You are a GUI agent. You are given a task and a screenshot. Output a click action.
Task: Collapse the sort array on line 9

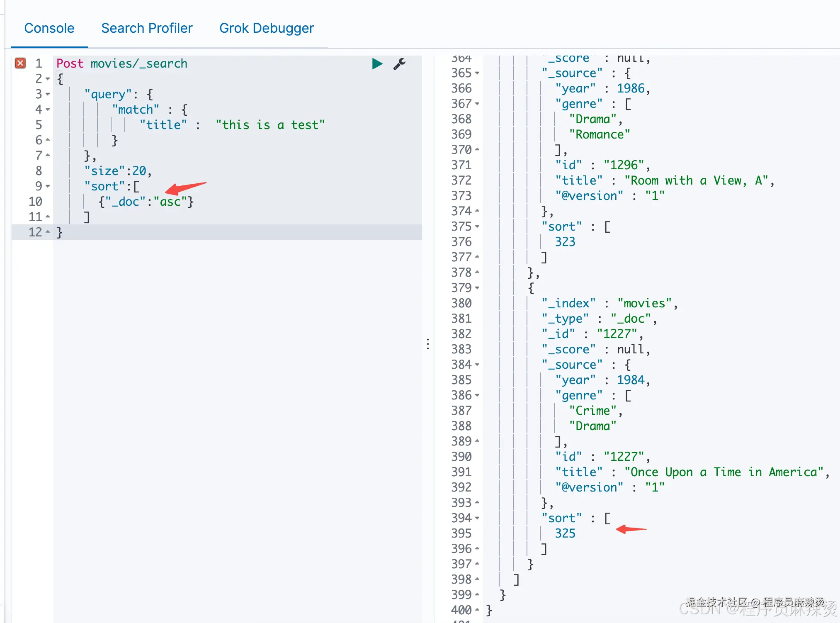tap(48, 186)
